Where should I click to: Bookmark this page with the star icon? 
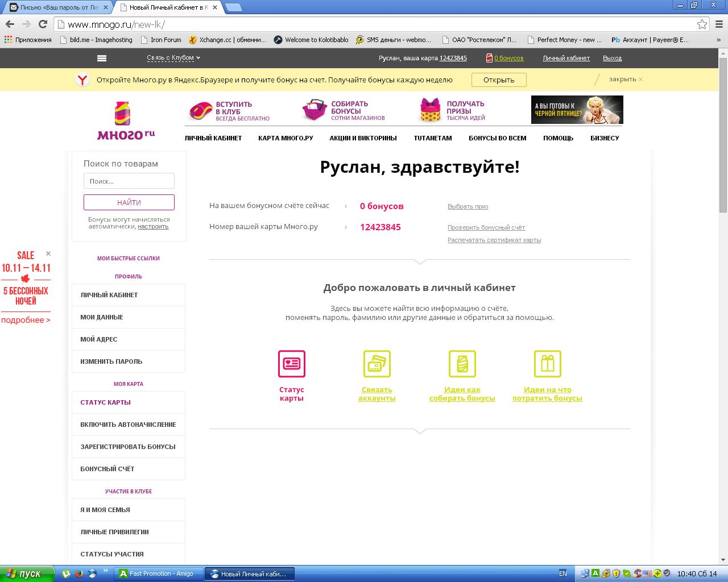702,24
